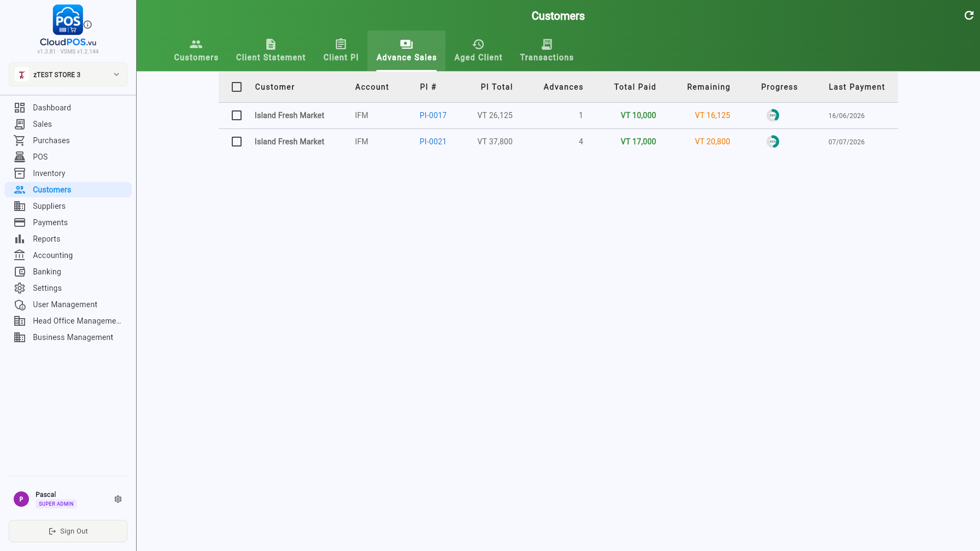
Task: Open Business Management in the sidebar
Action: click(68, 337)
